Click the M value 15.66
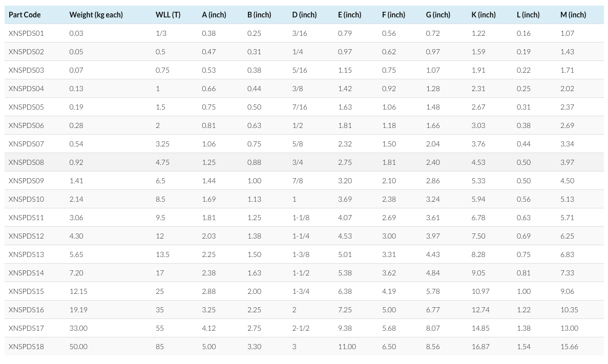This screenshot has height=364, width=608. pos(569,347)
